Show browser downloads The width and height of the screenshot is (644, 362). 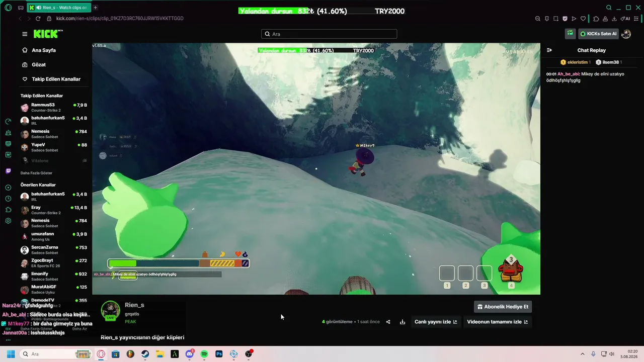coord(614,19)
